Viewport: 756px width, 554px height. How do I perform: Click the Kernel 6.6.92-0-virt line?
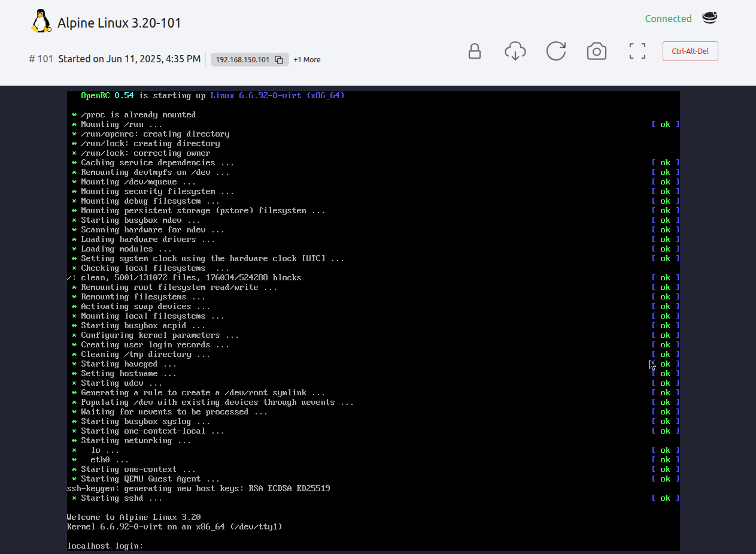tap(174, 526)
